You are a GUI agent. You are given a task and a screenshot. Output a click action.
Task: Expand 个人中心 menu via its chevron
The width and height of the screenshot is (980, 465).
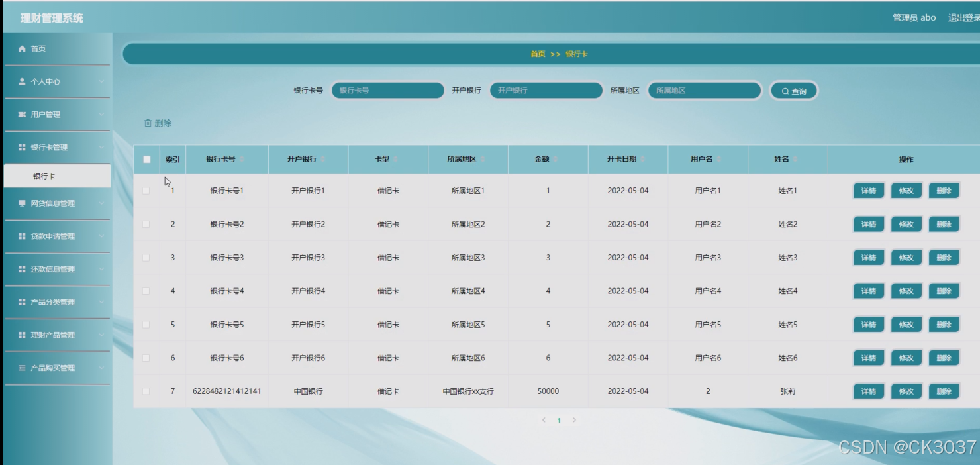coord(101,81)
